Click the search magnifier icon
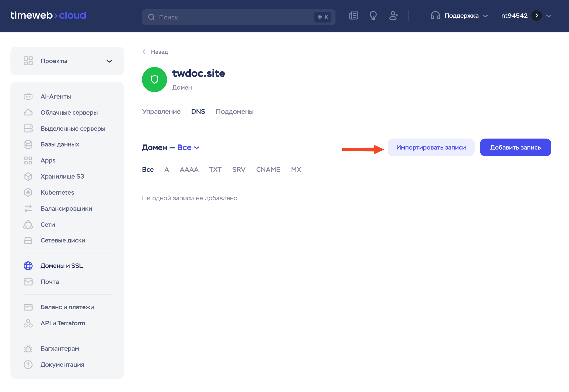 click(151, 17)
